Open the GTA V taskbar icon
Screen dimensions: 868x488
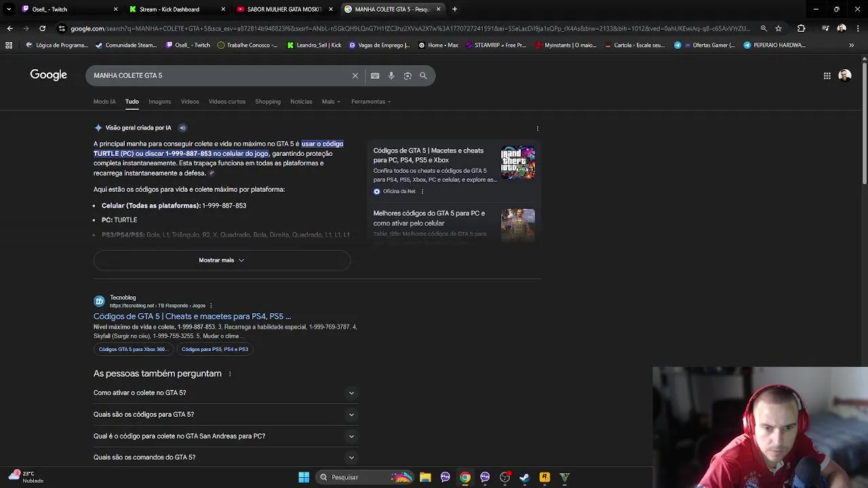point(564,477)
